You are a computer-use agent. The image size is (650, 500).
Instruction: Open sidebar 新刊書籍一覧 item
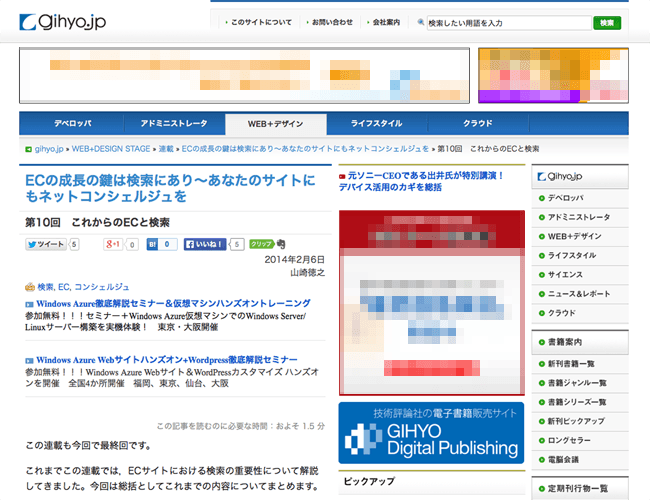tap(580, 364)
